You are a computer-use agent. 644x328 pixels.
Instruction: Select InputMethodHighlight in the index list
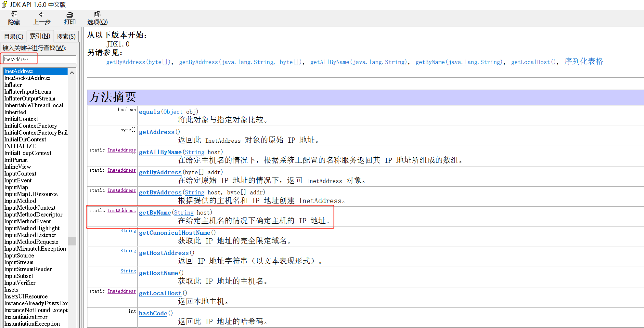[32, 228]
